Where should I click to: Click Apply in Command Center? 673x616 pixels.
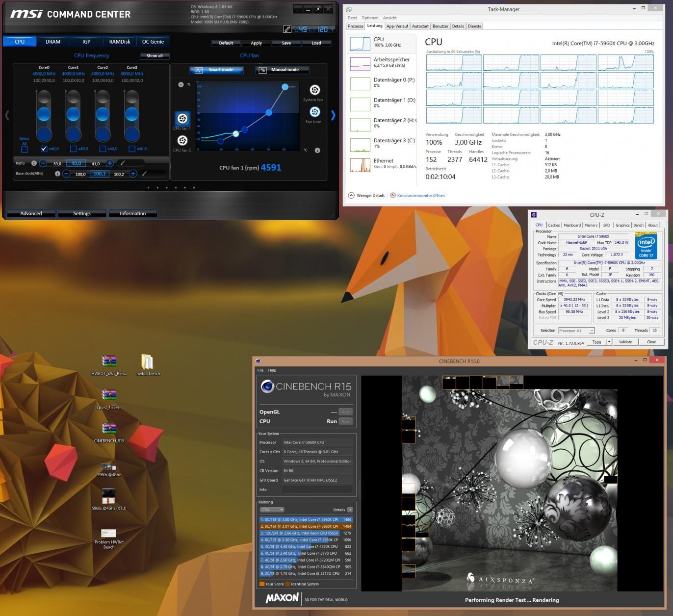[256, 43]
